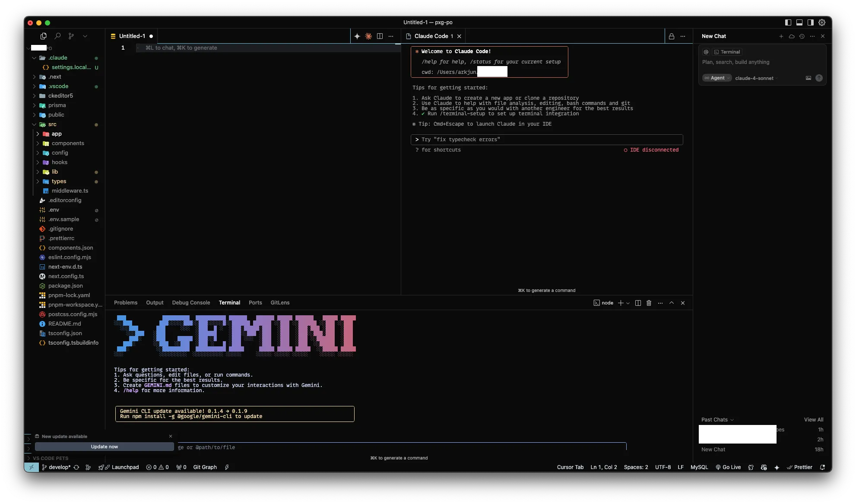Open the claude-4-sonnet model dropdown

[756, 78]
